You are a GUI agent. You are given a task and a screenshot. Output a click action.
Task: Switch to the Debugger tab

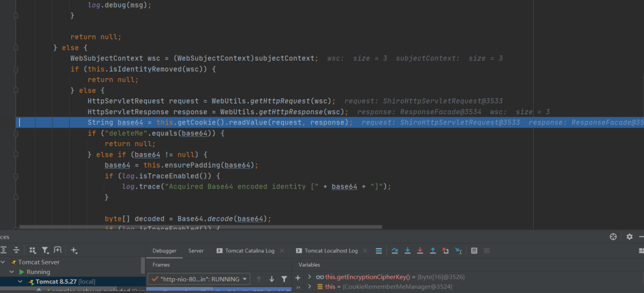tap(165, 251)
